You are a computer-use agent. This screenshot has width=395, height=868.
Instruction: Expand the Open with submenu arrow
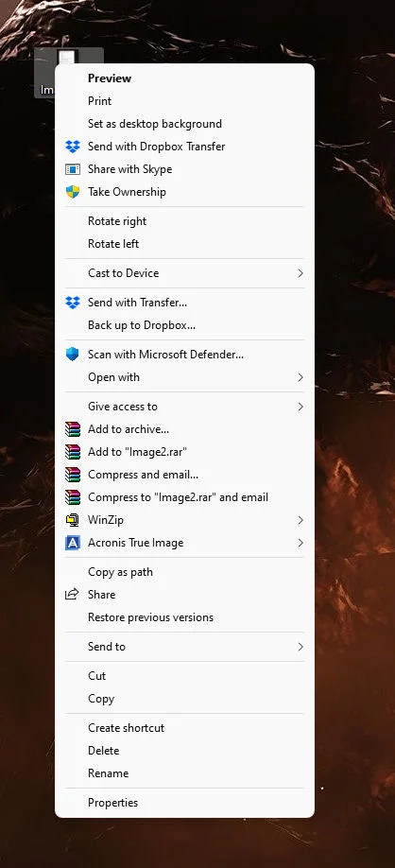tap(301, 377)
